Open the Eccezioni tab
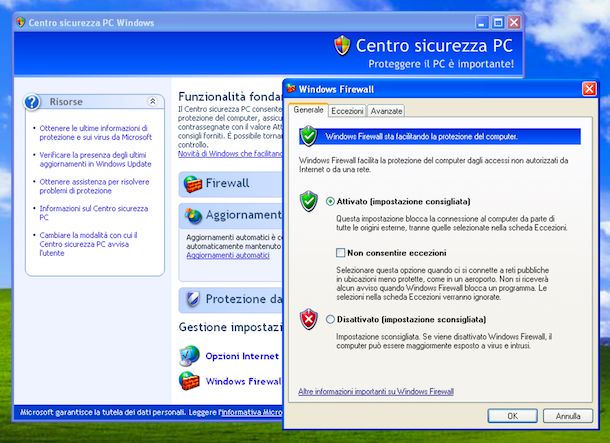The height and width of the screenshot is (443, 610). 347,111
